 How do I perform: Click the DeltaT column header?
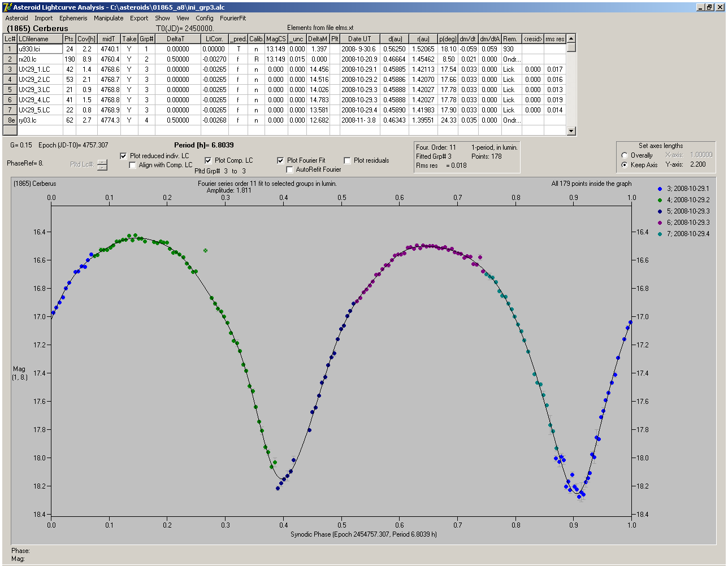point(177,39)
